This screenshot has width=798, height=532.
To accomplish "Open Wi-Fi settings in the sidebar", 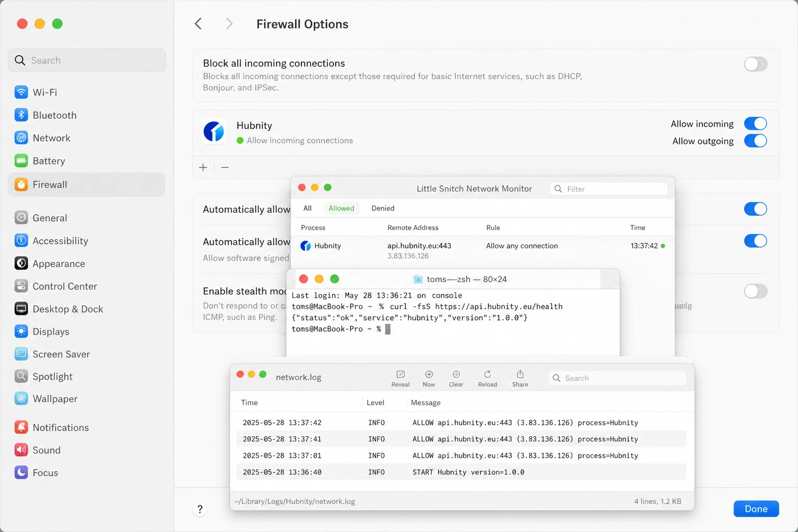I will point(86,92).
